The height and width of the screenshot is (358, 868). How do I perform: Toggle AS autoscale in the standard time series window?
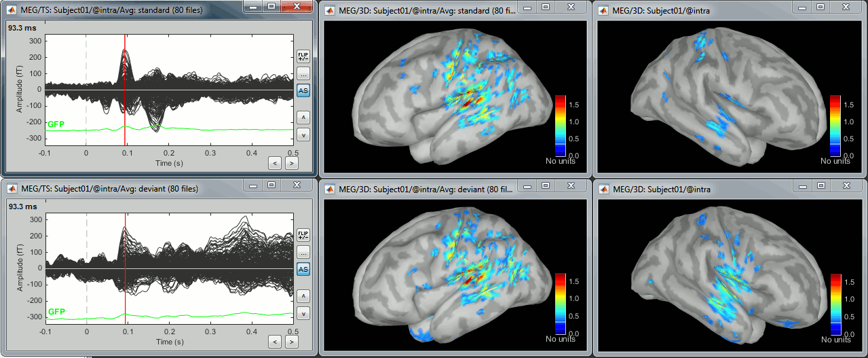(x=303, y=91)
